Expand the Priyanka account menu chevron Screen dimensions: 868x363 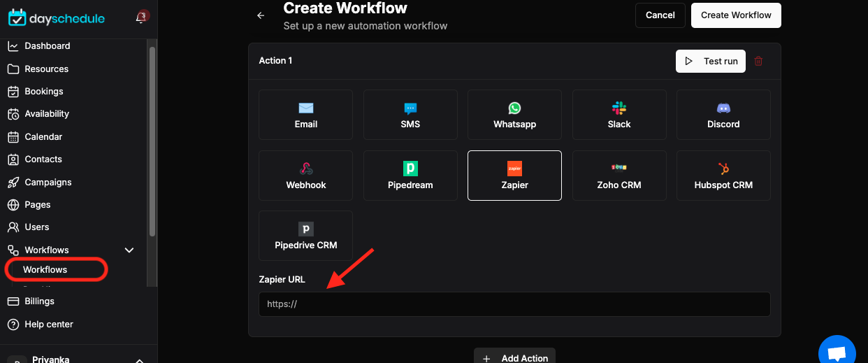[139, 360]
